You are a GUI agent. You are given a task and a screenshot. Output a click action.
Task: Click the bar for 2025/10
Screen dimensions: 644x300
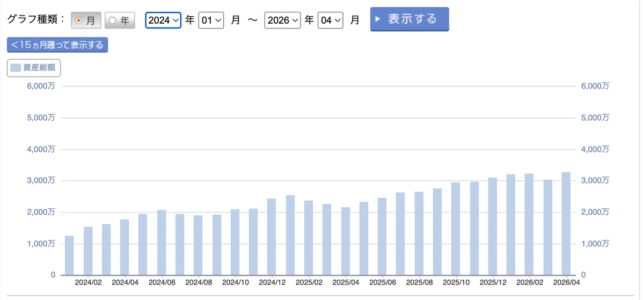456,229
